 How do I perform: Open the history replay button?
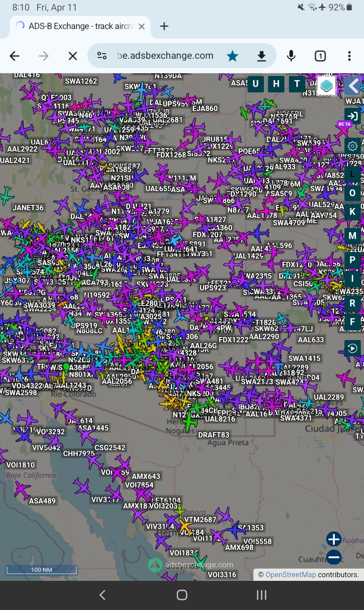[x=352, y=349]
